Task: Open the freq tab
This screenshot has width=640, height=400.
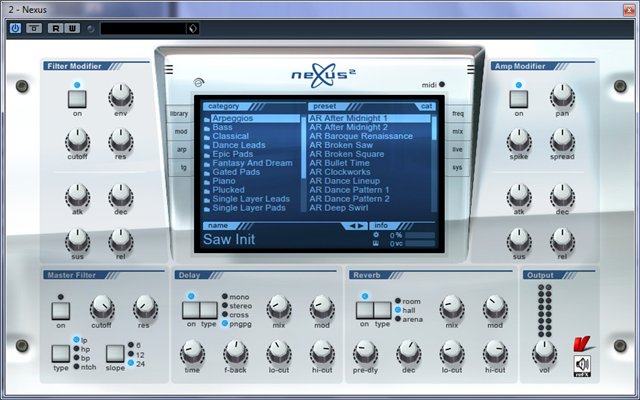Action: click(x=458, y=113)
